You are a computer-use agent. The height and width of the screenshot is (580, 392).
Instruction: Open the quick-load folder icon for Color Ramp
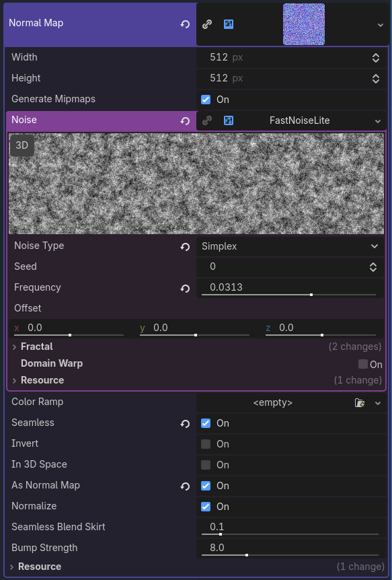[359, 402]
